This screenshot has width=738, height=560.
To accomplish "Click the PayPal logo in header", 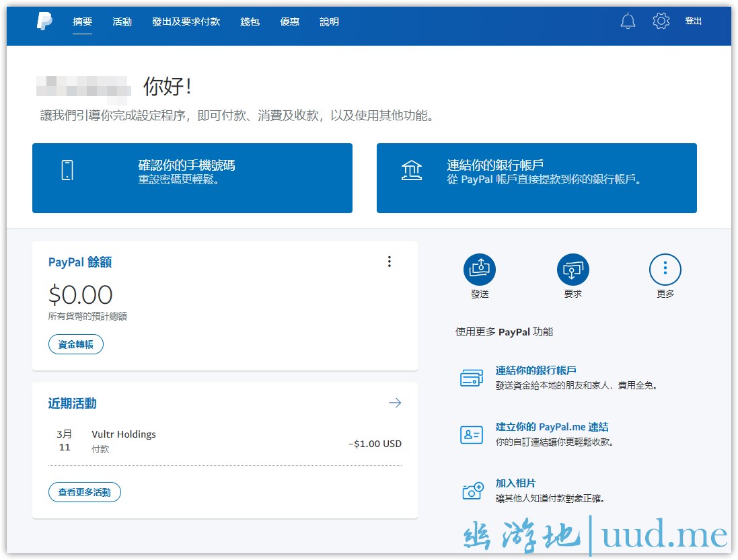I will (x=44, y=22).
